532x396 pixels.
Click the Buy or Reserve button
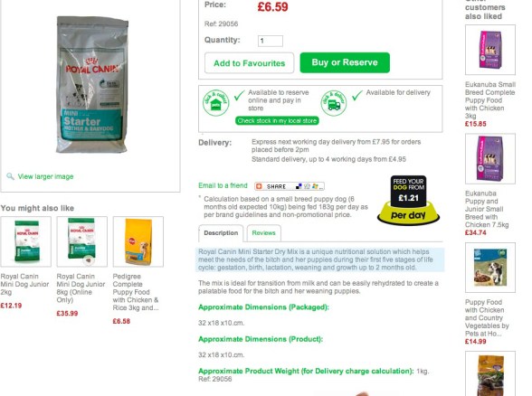(x=345, y=62)
